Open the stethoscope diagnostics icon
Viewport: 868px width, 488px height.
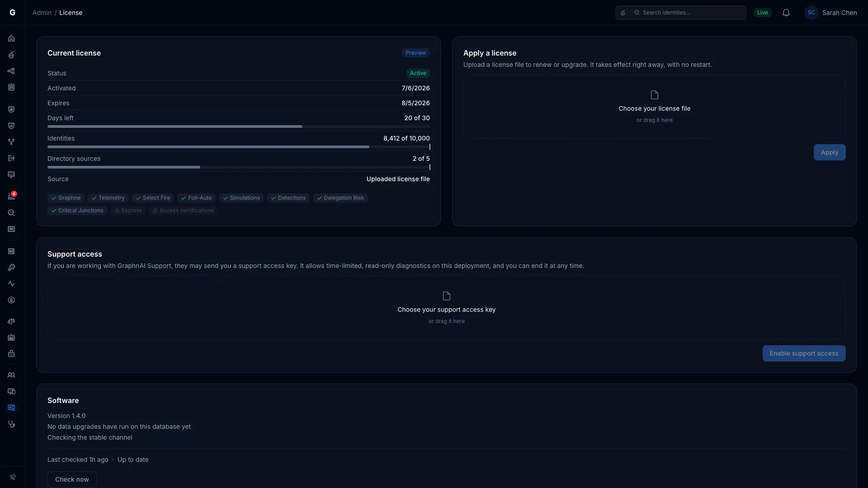coord(11,424)
